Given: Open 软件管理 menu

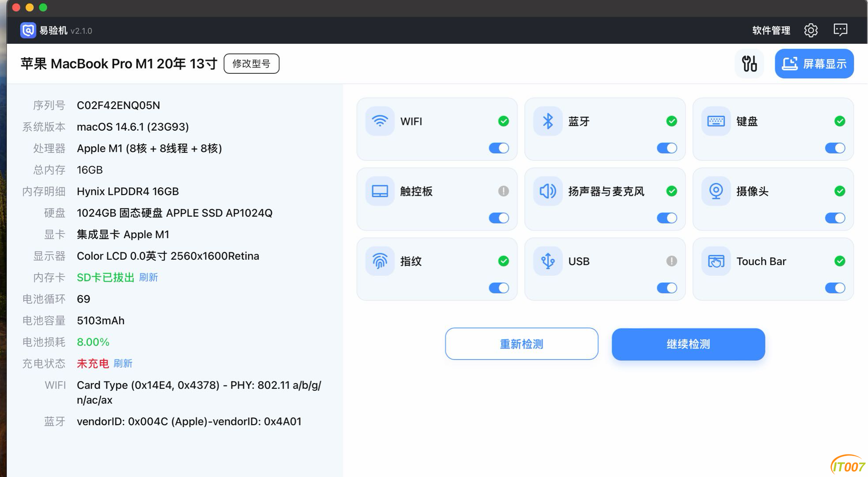Looking at the screenshot, I should pos(771,30).
